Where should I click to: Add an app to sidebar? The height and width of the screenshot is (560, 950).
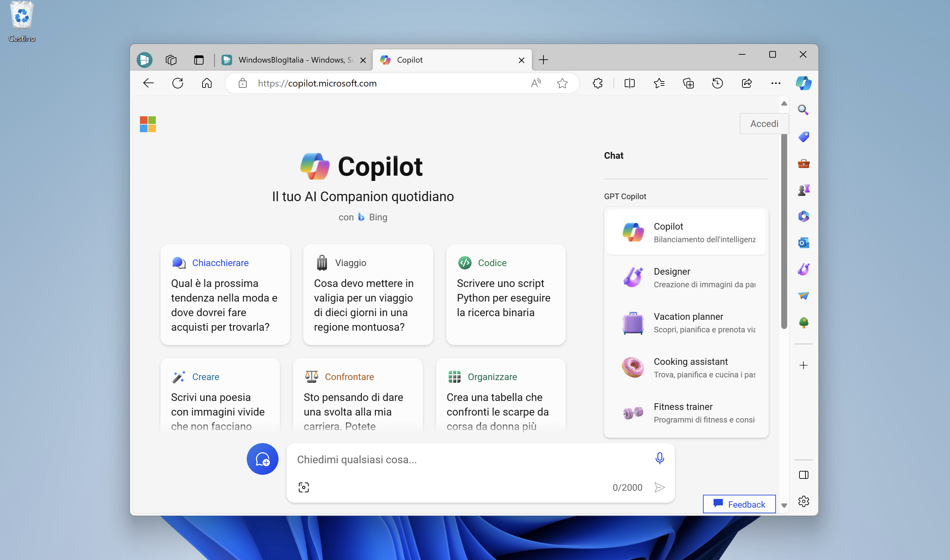pyautogui.click(x=803, y=365)
